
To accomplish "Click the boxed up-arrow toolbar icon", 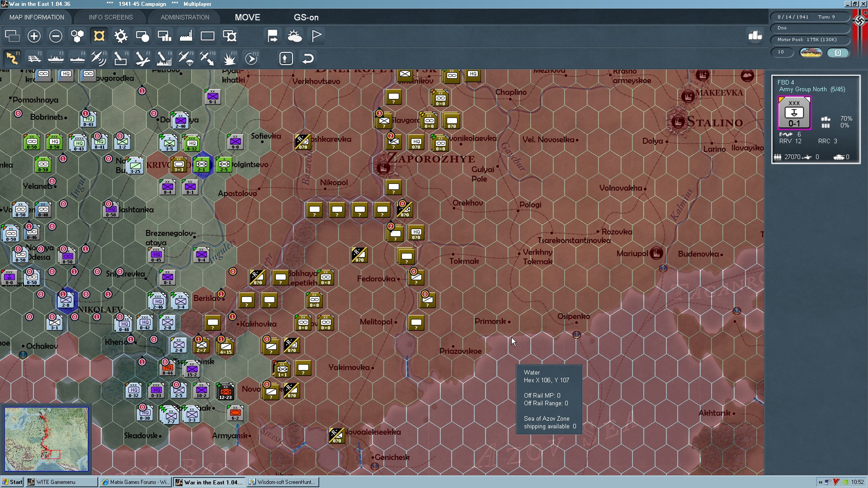I will click(286, 58).
